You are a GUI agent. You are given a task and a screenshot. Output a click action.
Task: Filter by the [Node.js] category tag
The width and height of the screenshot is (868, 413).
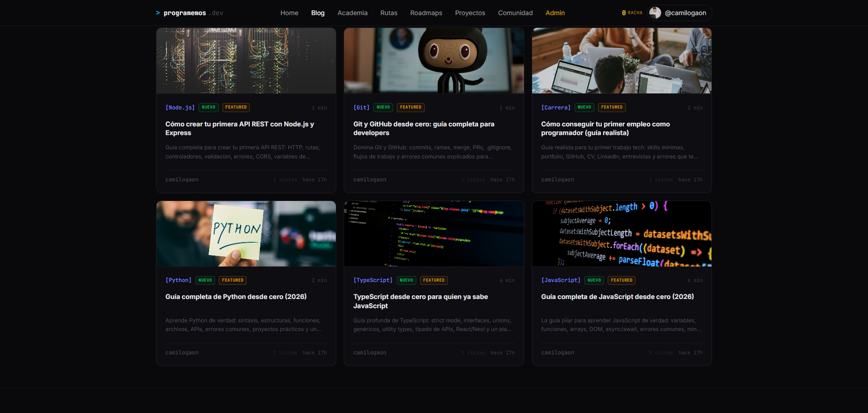coord(180,108)
